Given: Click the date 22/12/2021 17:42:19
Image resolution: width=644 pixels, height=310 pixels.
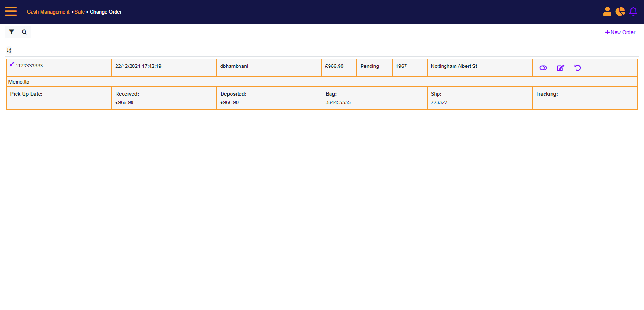Looking at the screenshot, I should point(138,66).
